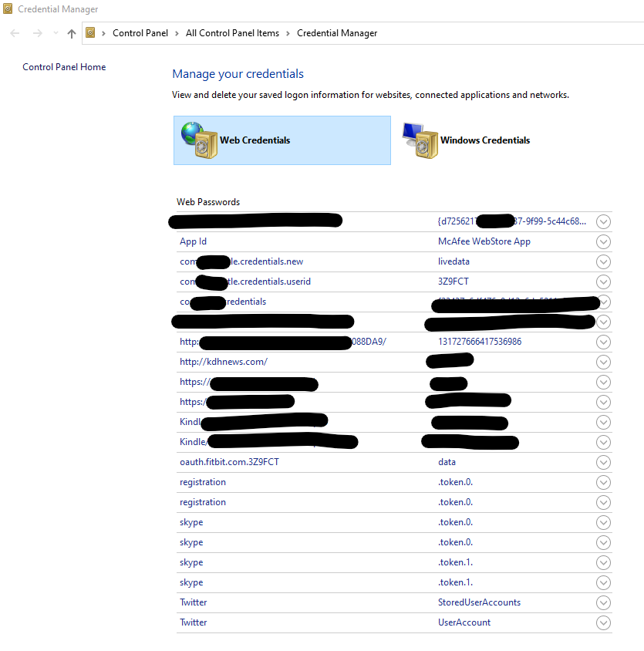The width and height of the screenshot is (644, 651).
Task: Click Control Panel in breadcrumb
Action: 140,33
